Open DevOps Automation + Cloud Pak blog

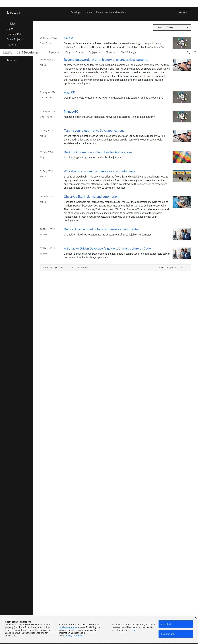[98, 152]
